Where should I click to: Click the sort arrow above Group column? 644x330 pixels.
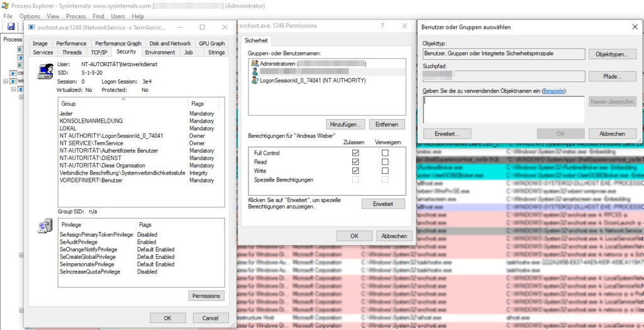pos(123,99)
